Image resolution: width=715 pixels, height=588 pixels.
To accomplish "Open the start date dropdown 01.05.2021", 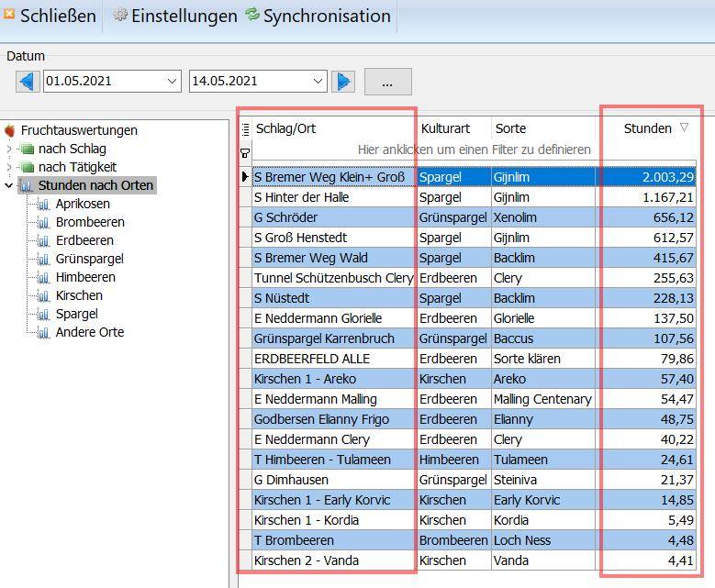I will pos(172,82).
